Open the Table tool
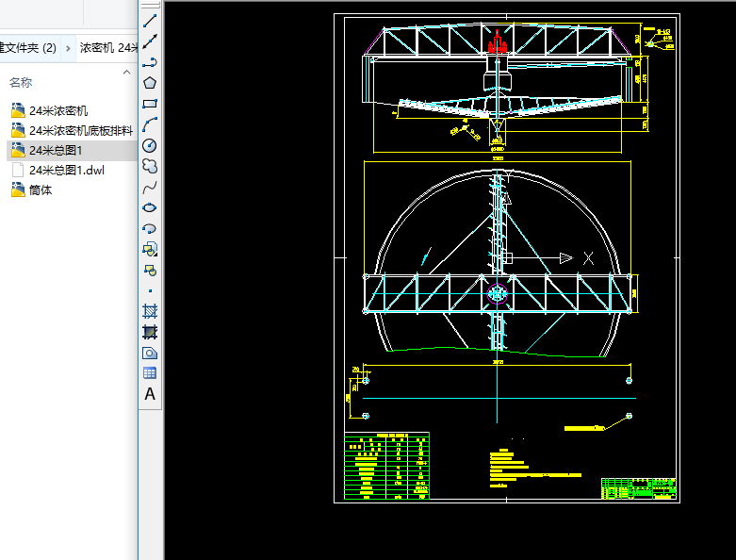736x560 pixels. [150, 373]
